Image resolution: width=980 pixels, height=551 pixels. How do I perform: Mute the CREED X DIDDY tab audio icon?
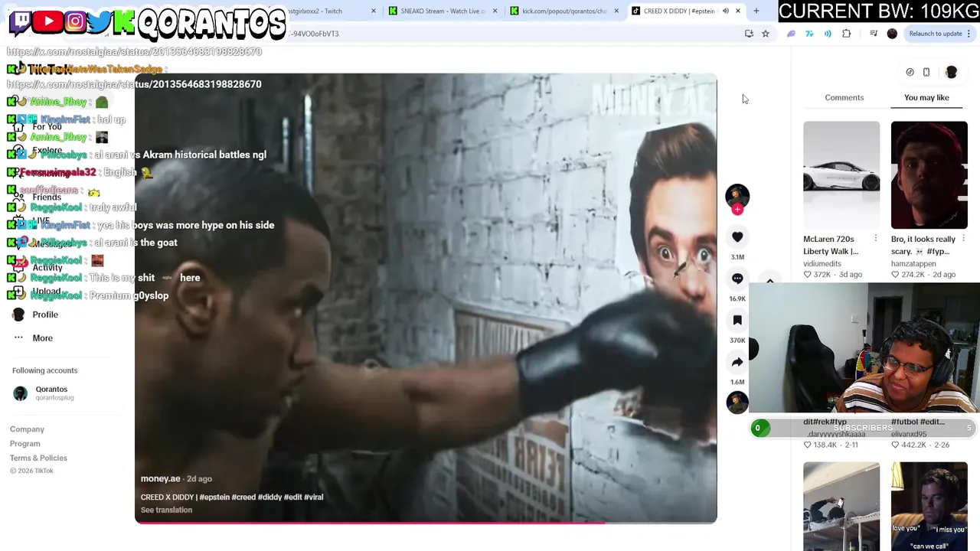726,11
